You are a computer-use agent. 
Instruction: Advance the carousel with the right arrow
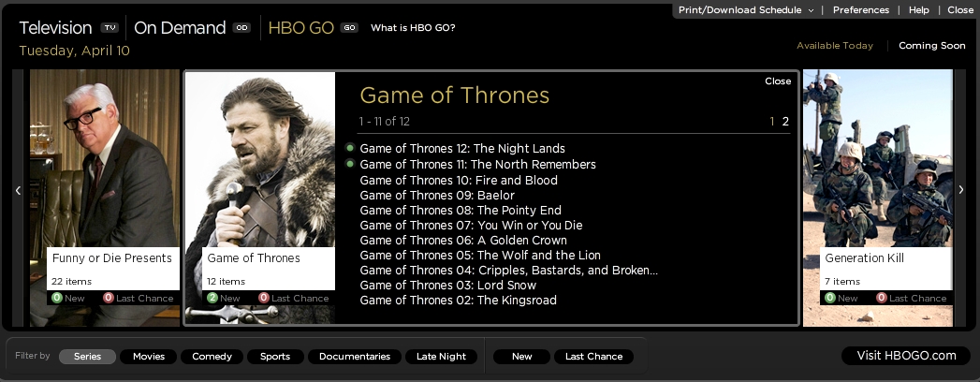tap(961, 190)
